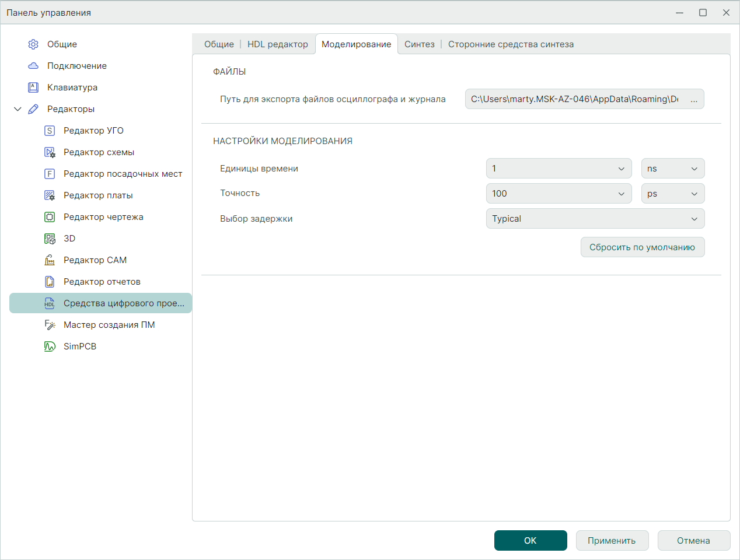Click the 3D settings icon
Image resolution: width=740 pixels, height=560 pixels.
pos(50,239)
